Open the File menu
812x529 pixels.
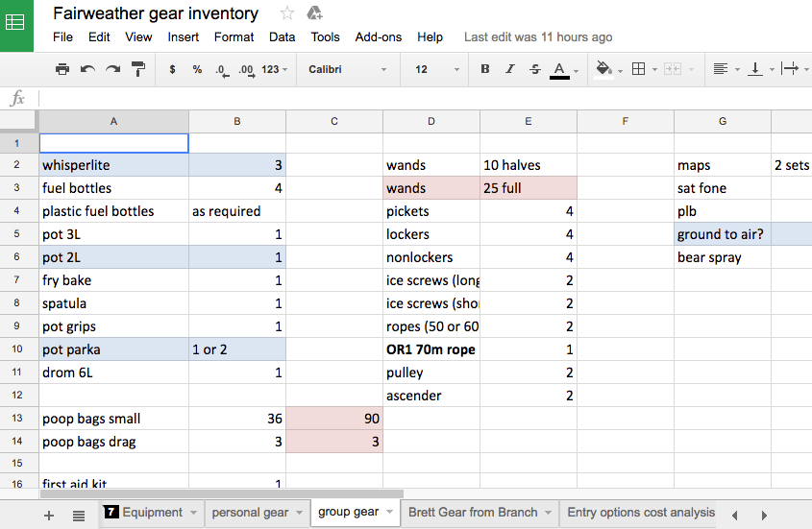[x=62, y=37]
